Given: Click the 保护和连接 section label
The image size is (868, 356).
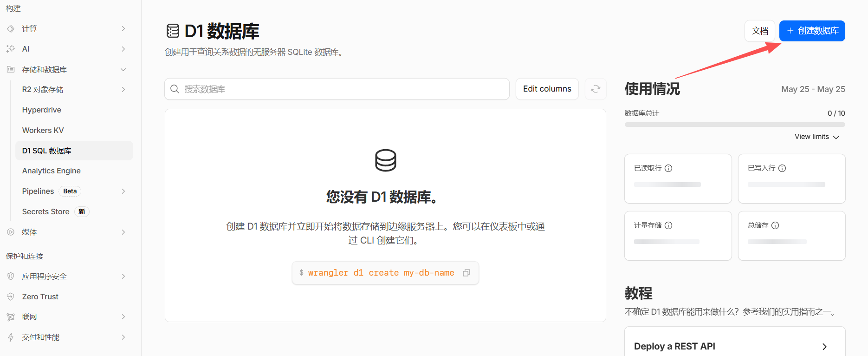Looking at the screenshot, I should pyautogui.click(x=25, y=256).
